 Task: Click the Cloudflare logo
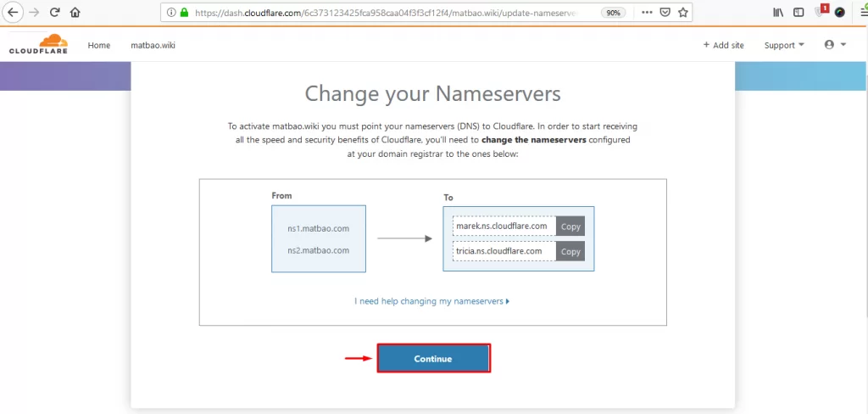pyautogui.click(x=38, y=44)
